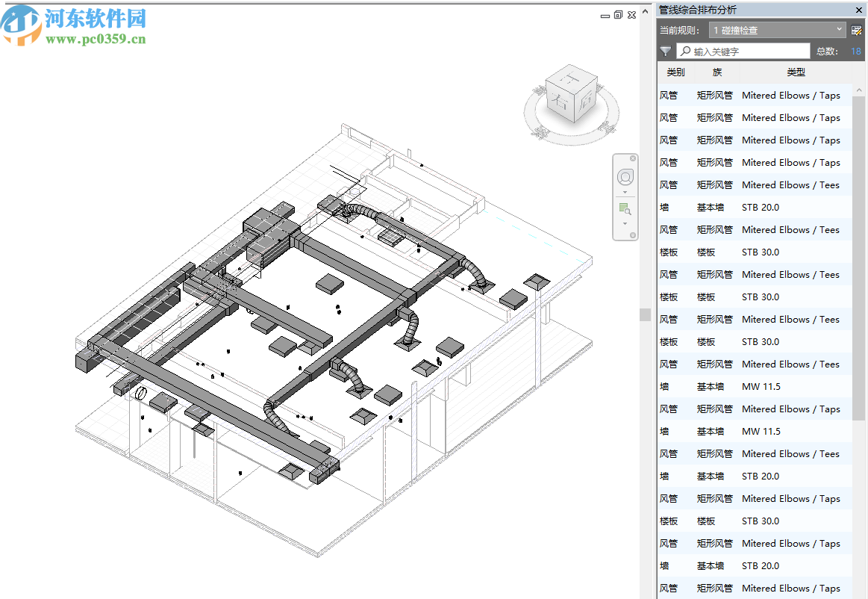The image size is (868, 599).
Task: Expand the zoom tool dropdown arrow
Action: click(x=625, y=223)
